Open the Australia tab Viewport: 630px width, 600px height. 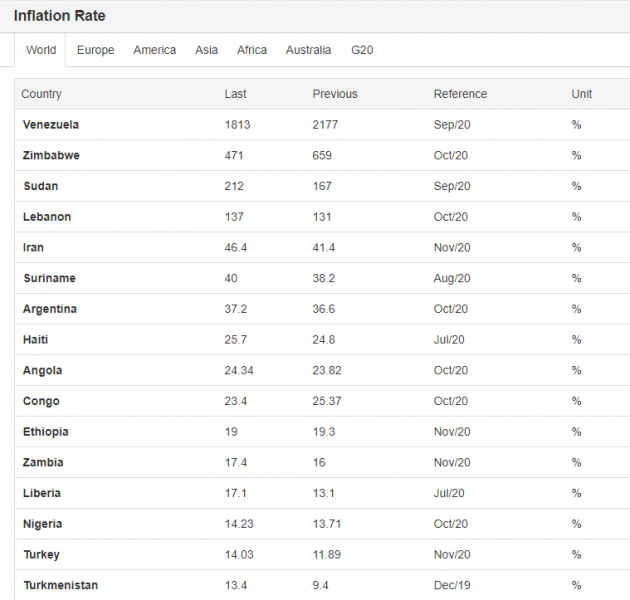[x=308, y=50]
